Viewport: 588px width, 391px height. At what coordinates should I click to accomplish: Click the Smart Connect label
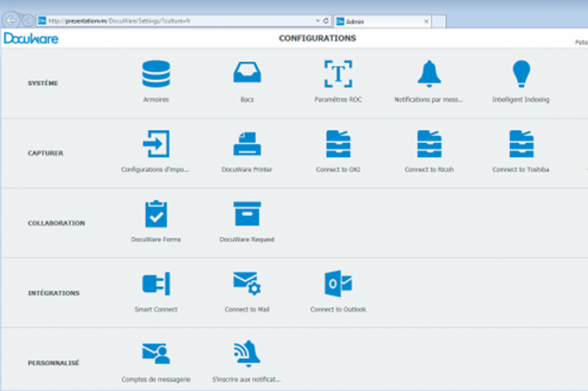(x=156, y=309)
